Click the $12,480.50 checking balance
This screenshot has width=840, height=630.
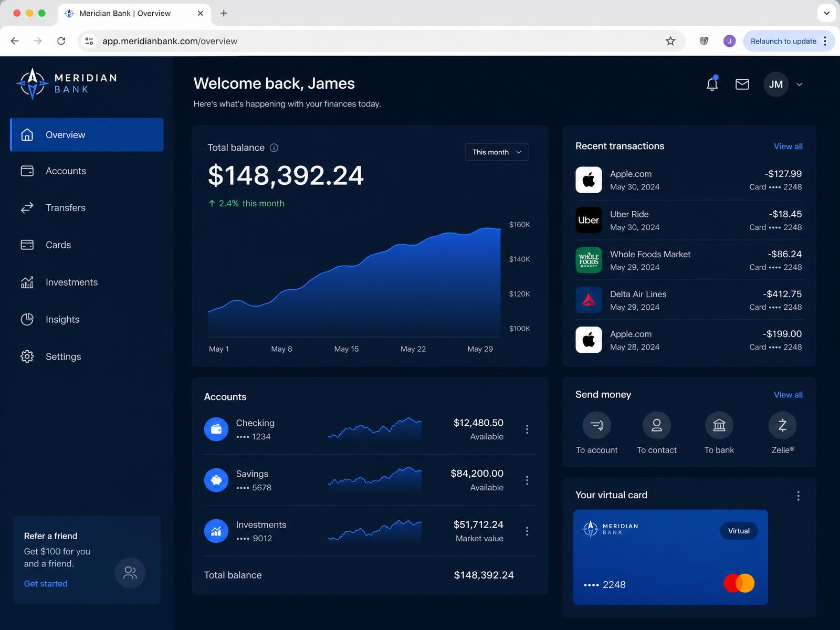(x=478, y=423)
